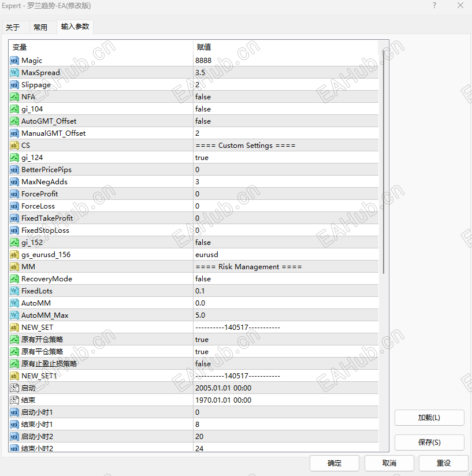Click the integer icon beside Magic
The image size is (472, 476).
(14, 61)
